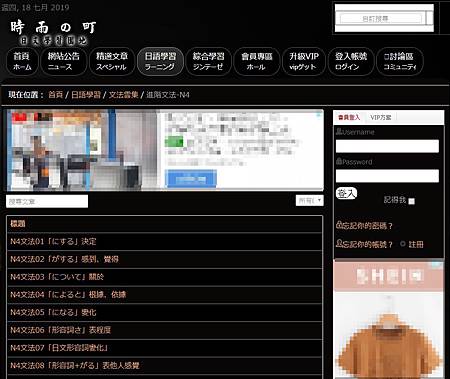
Task: Toggle the 記得我 remember me checkbox
Action: (x=412, y=201)
